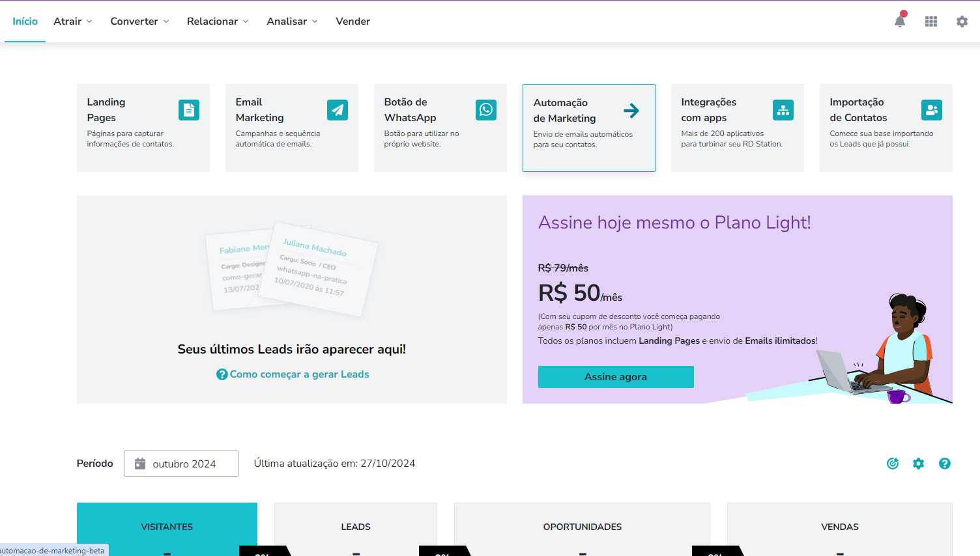Image resolution: width=980 pixels, height=556 pixels.
Task: Open Como começar a gerar Leads link
Action: tap(300, 374)
